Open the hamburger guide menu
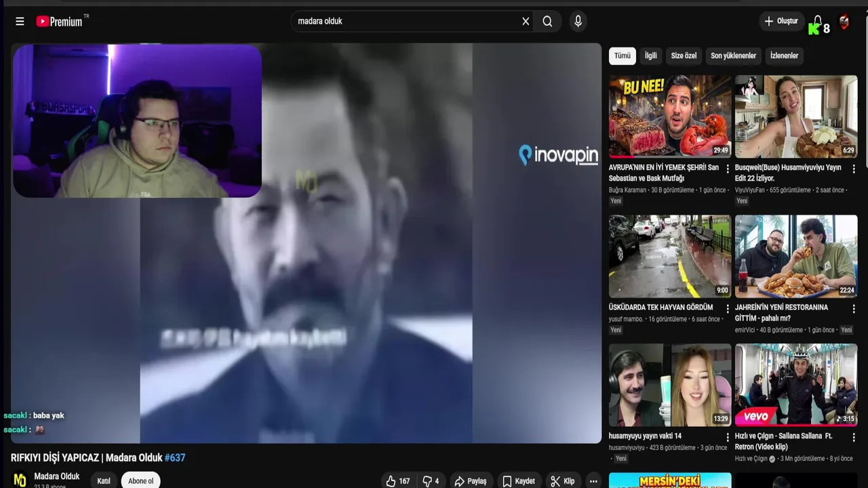This screenshot has height=488, width=868. [x=20, y=21]
